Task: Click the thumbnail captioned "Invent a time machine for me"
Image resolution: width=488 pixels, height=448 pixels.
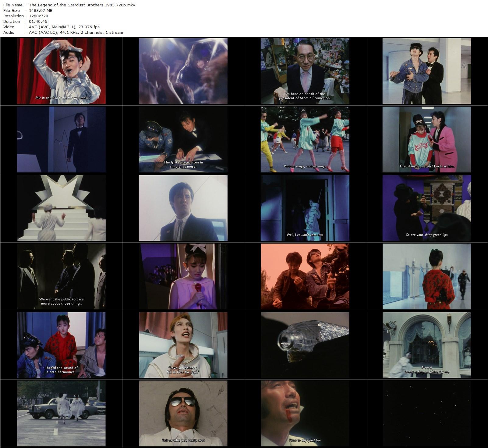Action: [427, 345]
